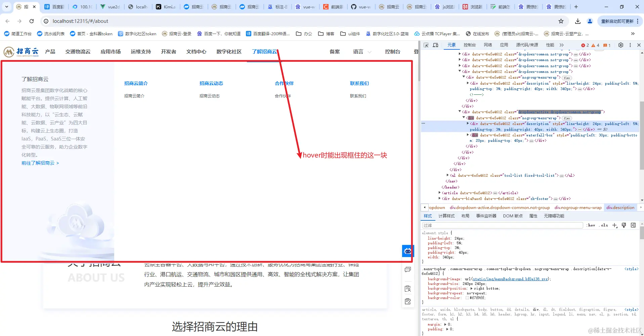Expand the article element node
Viewport: 644px width, 336px height.
click(x=440, y=193)
